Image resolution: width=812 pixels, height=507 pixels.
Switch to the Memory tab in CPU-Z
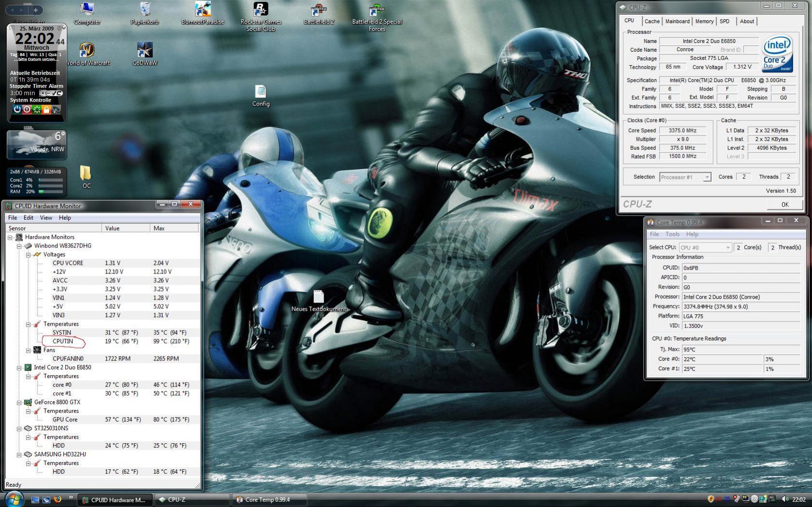pos(704,21)
